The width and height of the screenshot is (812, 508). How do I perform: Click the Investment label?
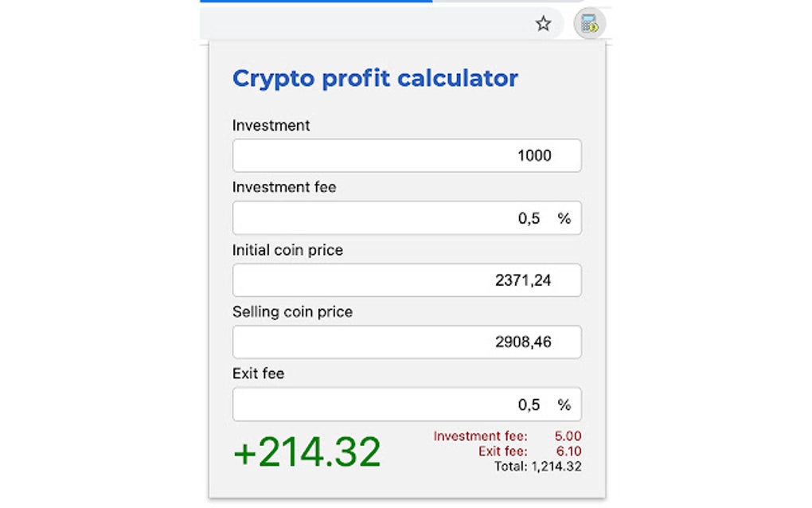[270, 125]
